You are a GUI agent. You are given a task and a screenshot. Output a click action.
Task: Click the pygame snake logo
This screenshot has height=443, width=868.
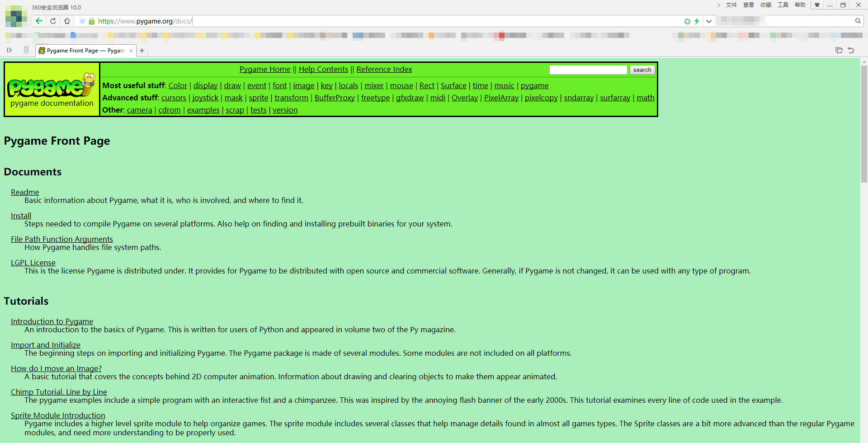(x=52, y=85)
